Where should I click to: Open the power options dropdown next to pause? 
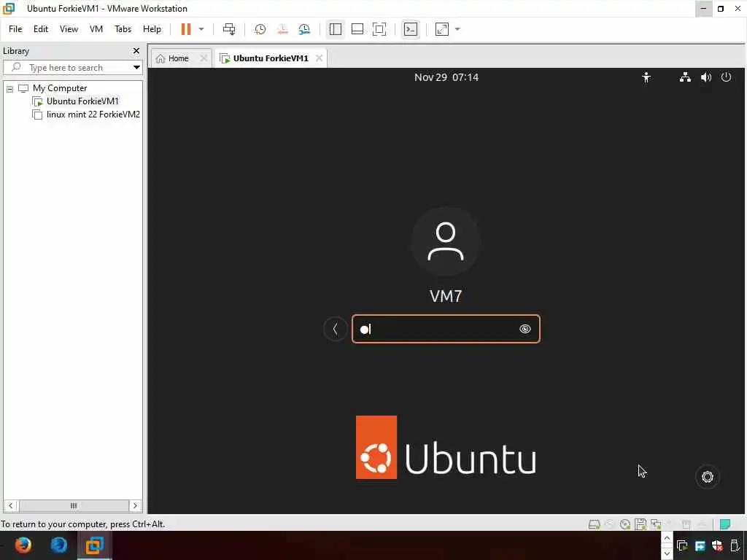point(201,29)
